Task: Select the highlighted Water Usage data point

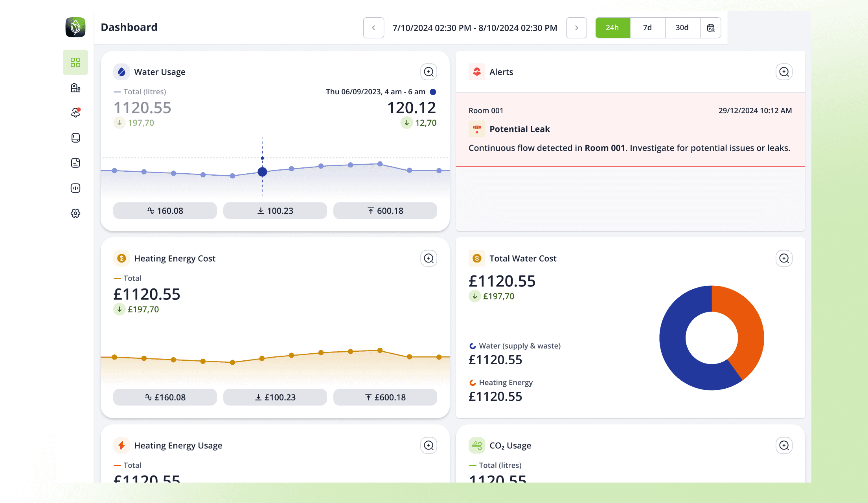Action: coord(262,172)
